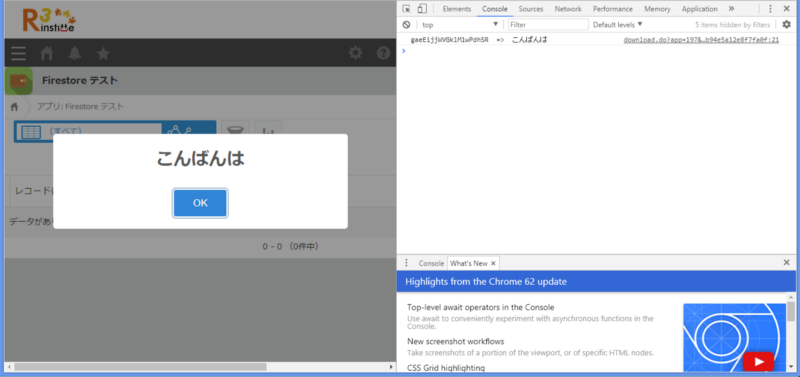This screenshot has height=377, width=800.
Task: Switch to the Sources tab
Action: [x=531, y=9]
